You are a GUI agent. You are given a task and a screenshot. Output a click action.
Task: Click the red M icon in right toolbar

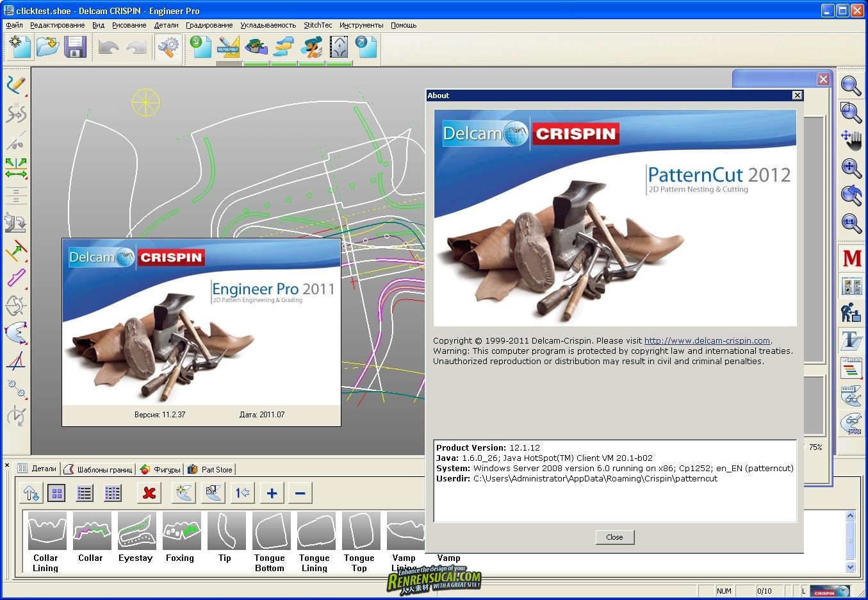pos(852,258)
